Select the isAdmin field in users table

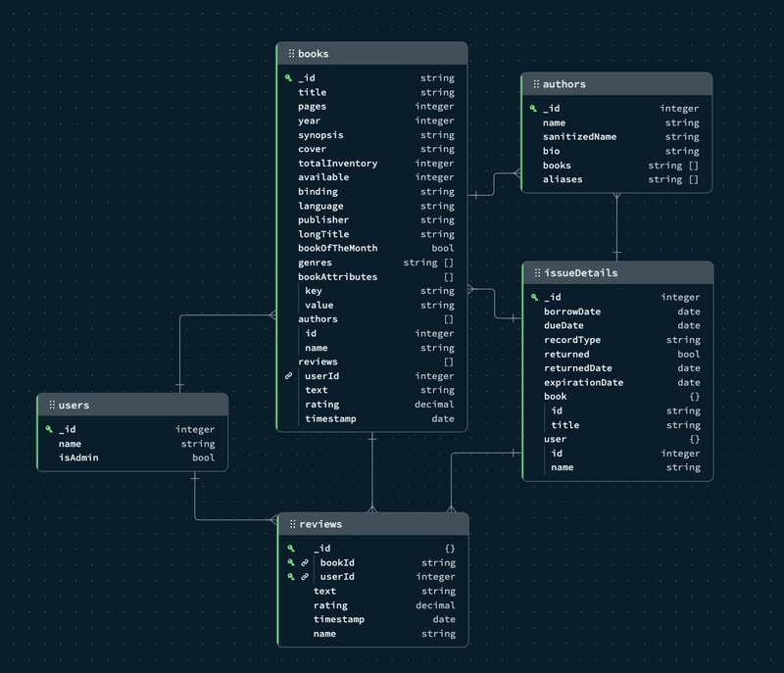78,457
